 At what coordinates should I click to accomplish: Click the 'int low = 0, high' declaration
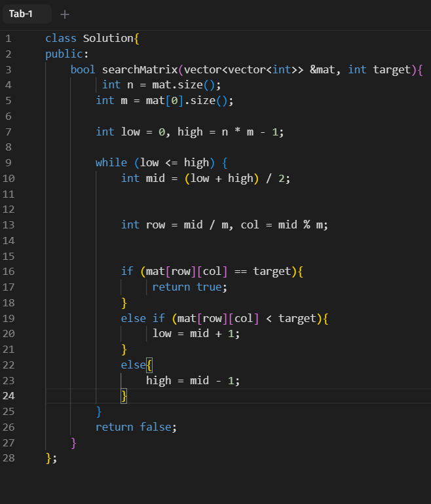pyautogui.click(x=190, y=132)
